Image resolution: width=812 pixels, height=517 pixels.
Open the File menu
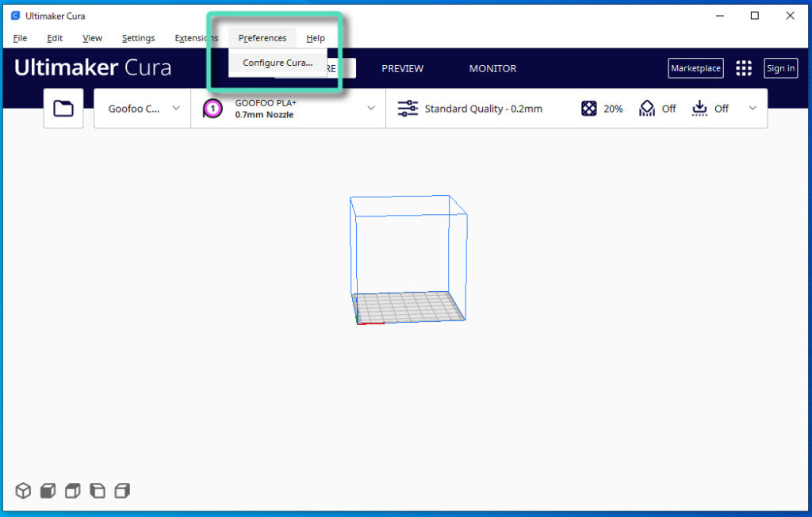tap(20, 38)
